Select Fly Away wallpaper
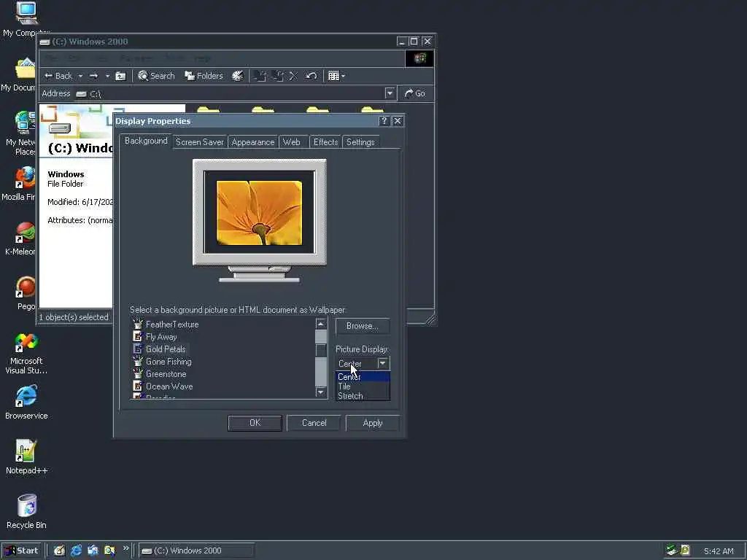Image resolution: width=747 pixels, height=560 pixels. [161, 337]
